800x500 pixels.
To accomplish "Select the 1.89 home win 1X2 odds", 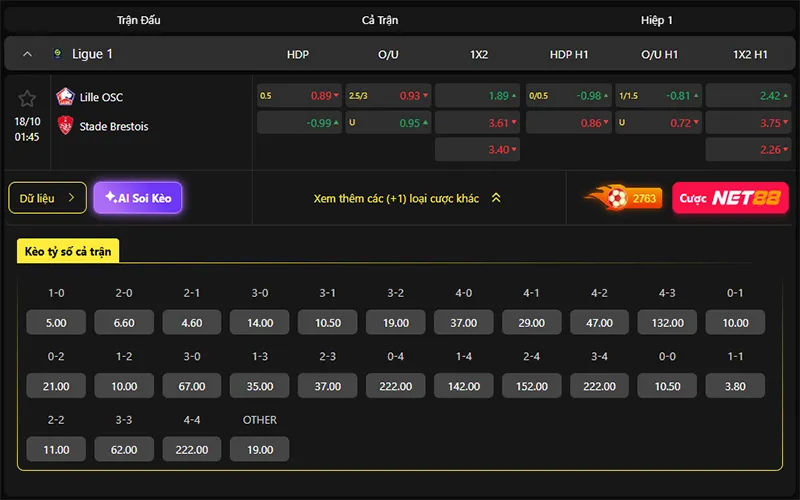I will (478, 95).
